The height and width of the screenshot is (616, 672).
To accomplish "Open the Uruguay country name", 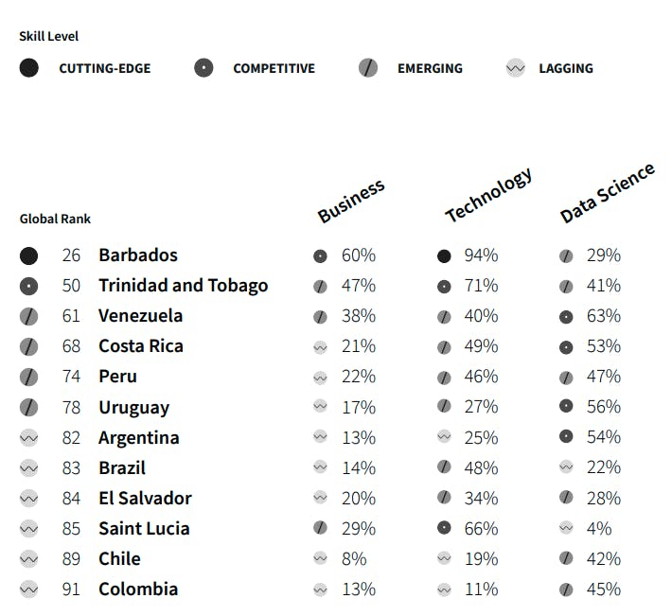I will pyautogui.click(x=133, y=407).
